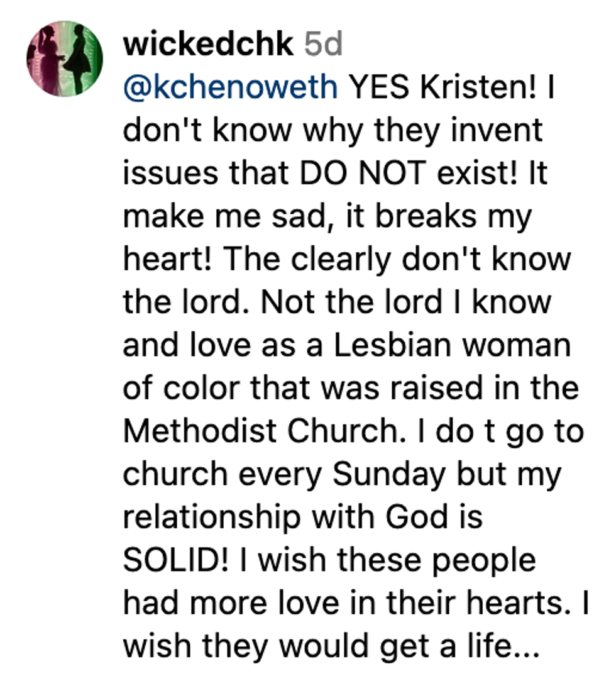Click the word "issues" in the comment

click(163, 174)
